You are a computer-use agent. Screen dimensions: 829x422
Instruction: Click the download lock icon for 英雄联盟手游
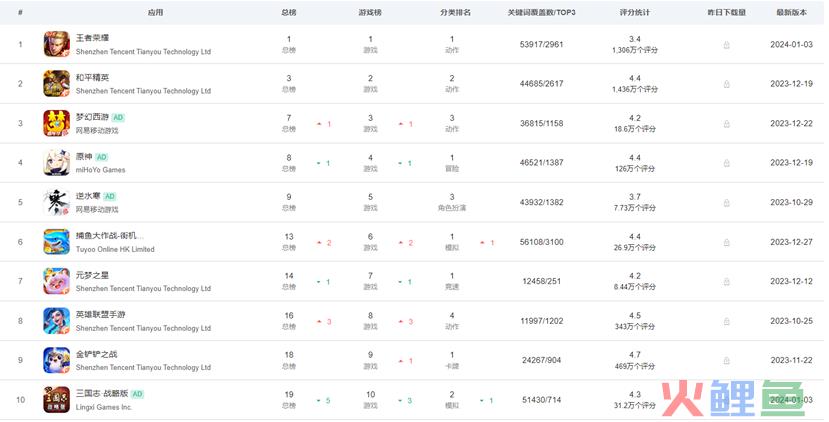point(726,321)
